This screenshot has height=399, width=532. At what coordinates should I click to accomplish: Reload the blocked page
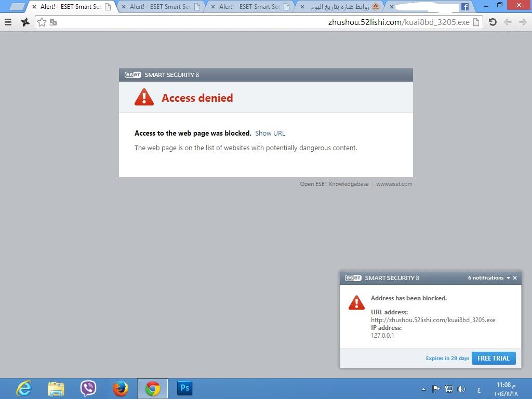coord(493,22)
